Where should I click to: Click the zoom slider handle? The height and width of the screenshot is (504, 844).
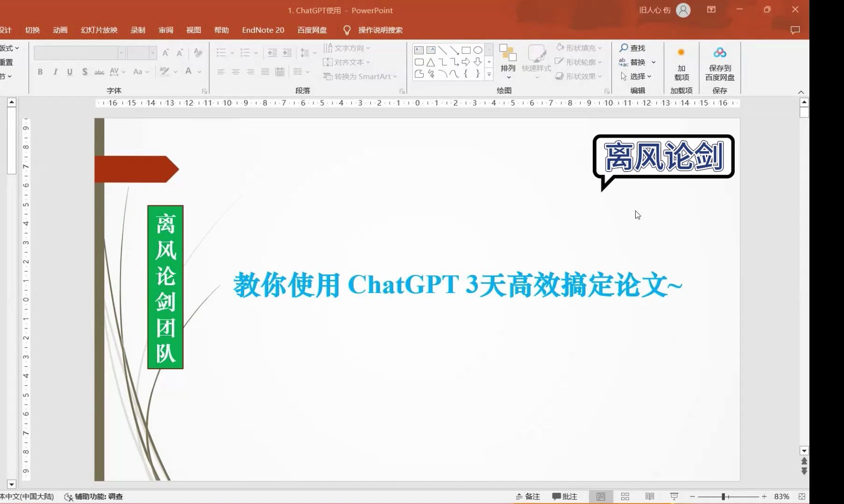coord(723,497)
